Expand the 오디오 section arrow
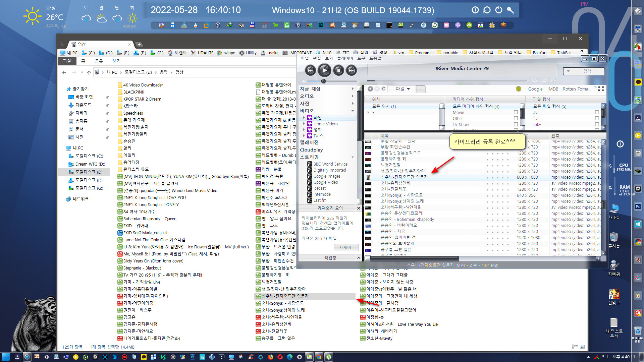The height and width of the screenshot is (362, 644). click(x=353, y=96)
